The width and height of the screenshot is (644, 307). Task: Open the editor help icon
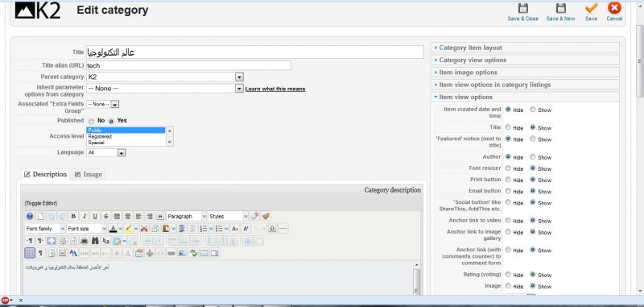pyautogui.click(x=30, y=216)
